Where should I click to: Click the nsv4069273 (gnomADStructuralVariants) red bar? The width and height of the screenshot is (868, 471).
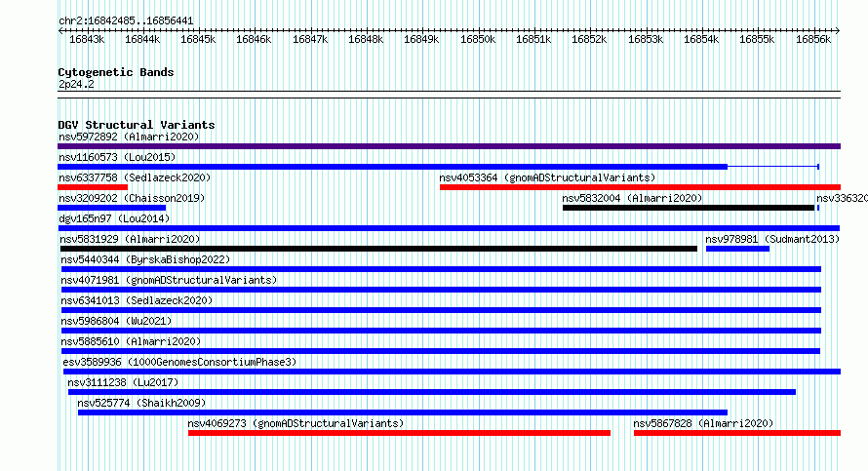click(x=399, y=433)
